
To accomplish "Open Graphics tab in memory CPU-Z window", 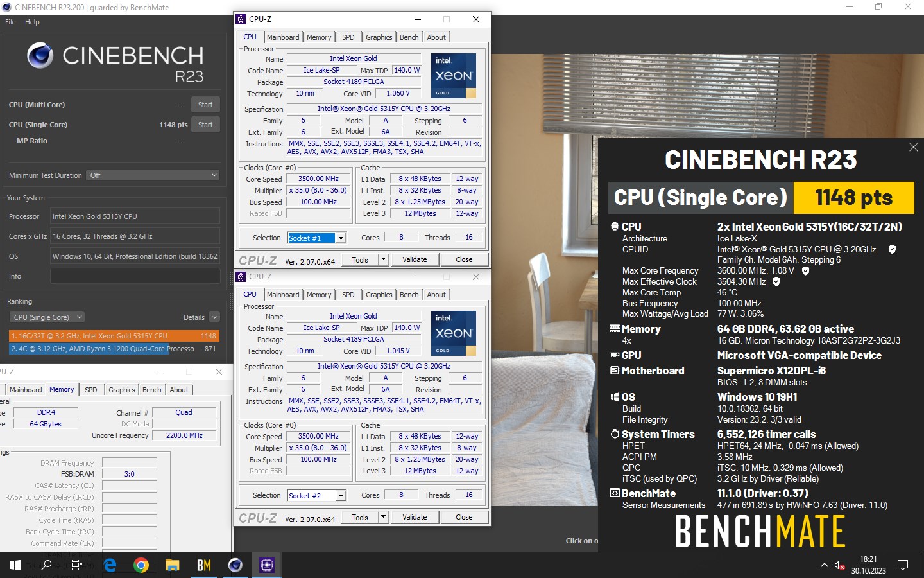I will pos(122,390).
